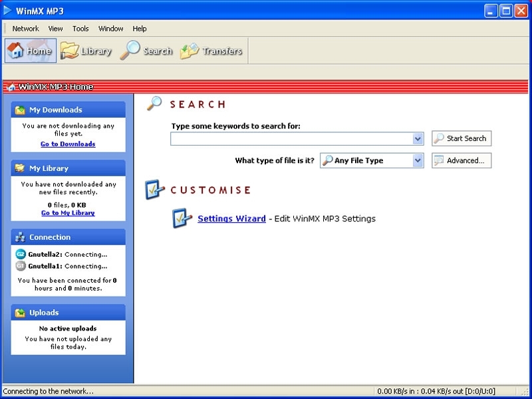Maximize the WinMX MP3 window
Screen dimensions: 532x399
pos(506,11)
